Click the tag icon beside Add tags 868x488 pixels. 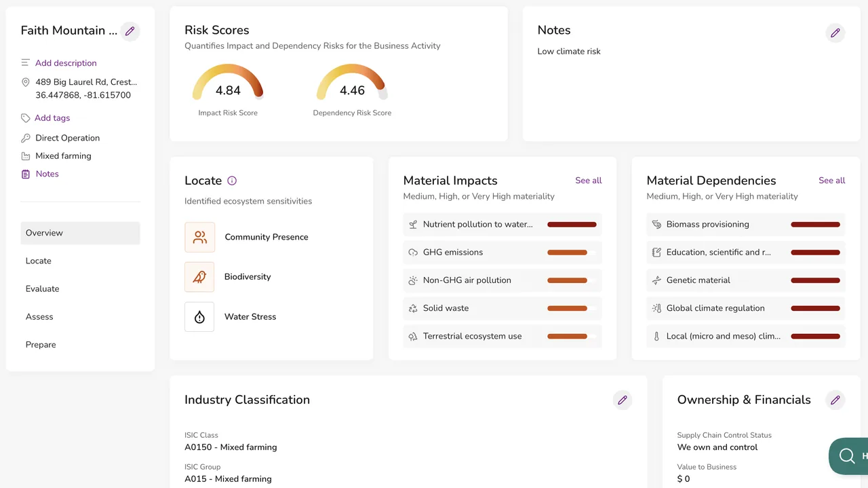[26, 118]
